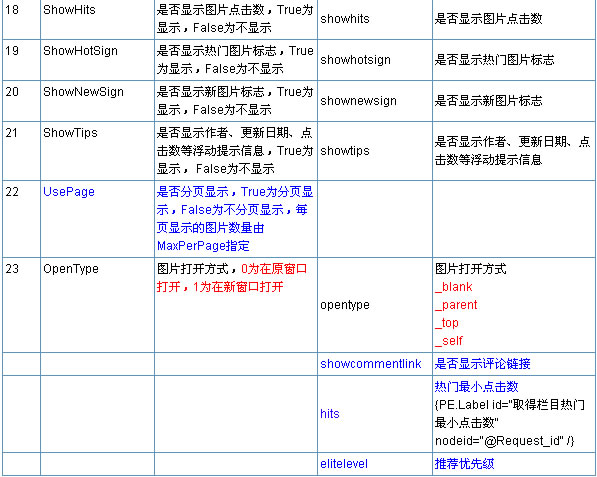Viewport: 597px width, 477px height.
Task: Click the red _self option text
Action: pyautogui.click(x=449, y=341)
